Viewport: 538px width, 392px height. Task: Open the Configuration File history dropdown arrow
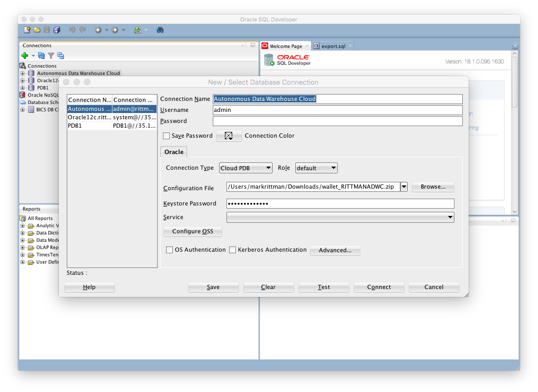click(x=404, y=187)
